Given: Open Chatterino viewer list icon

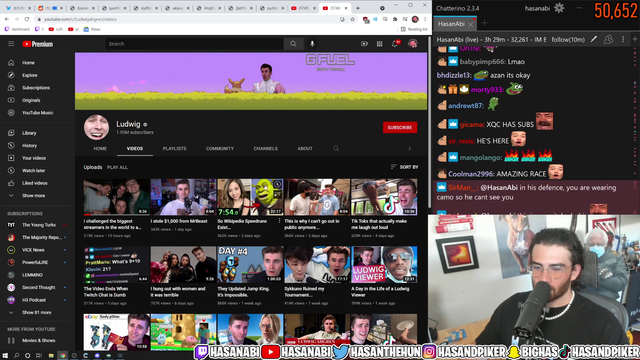Looking at the screenshot, I should click(608, 39).
